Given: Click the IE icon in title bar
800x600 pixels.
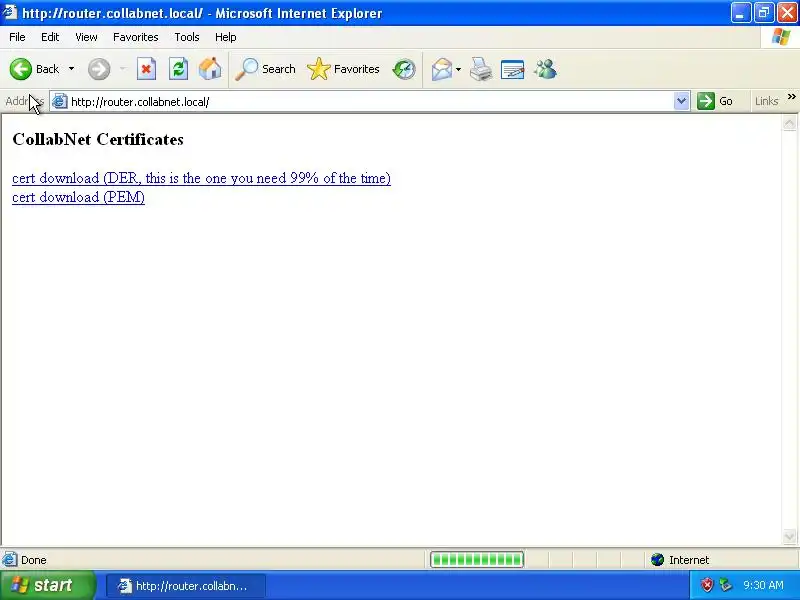Looking at the screenshot, I should [x=10, y=12].
